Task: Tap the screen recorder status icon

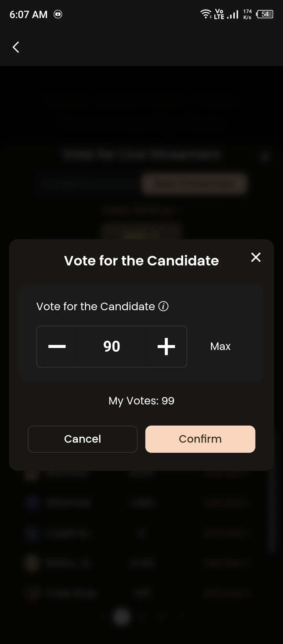Action: (x=58, y=14)
